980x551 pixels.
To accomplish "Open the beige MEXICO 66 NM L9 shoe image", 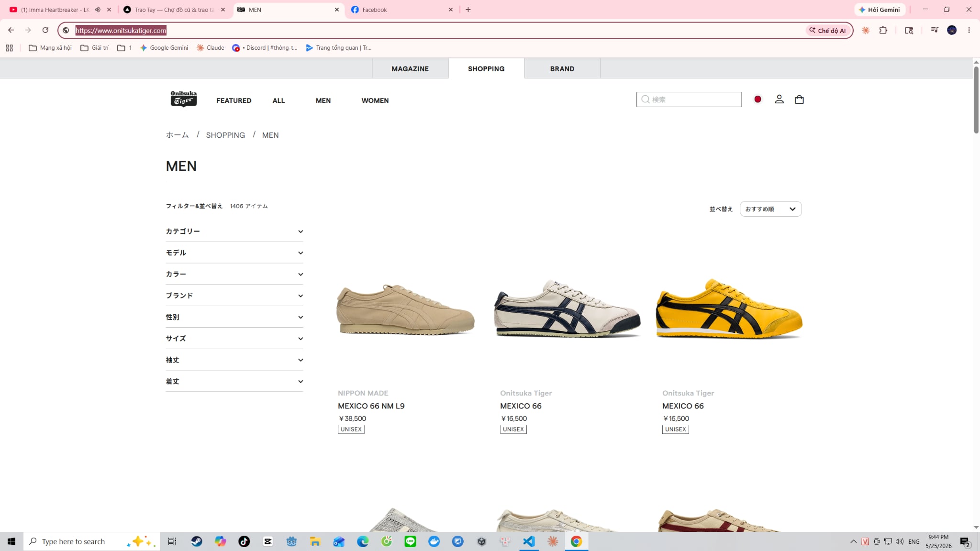I will tap(406, 309).
